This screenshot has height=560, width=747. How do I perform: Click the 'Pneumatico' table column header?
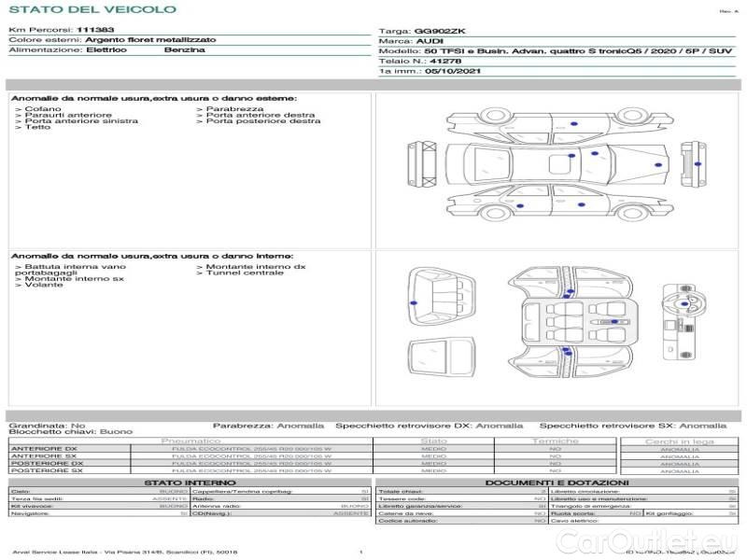190,441
